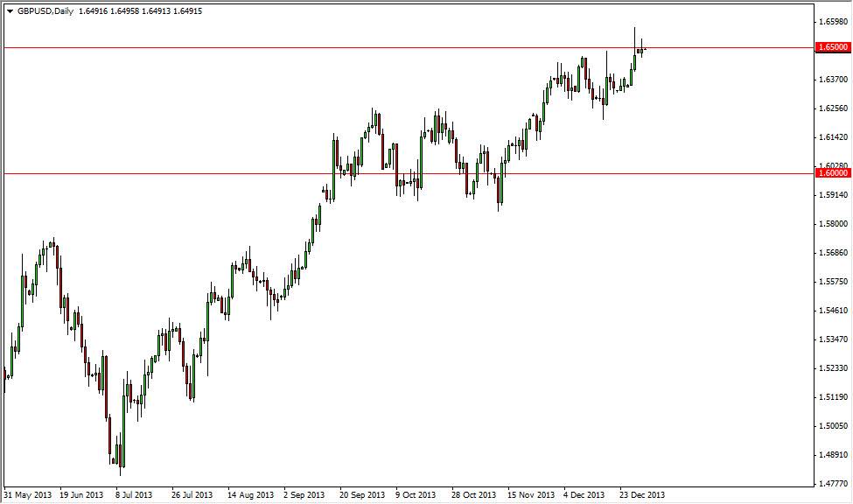Click the 1.54610 price scale value

pos(833,311)
